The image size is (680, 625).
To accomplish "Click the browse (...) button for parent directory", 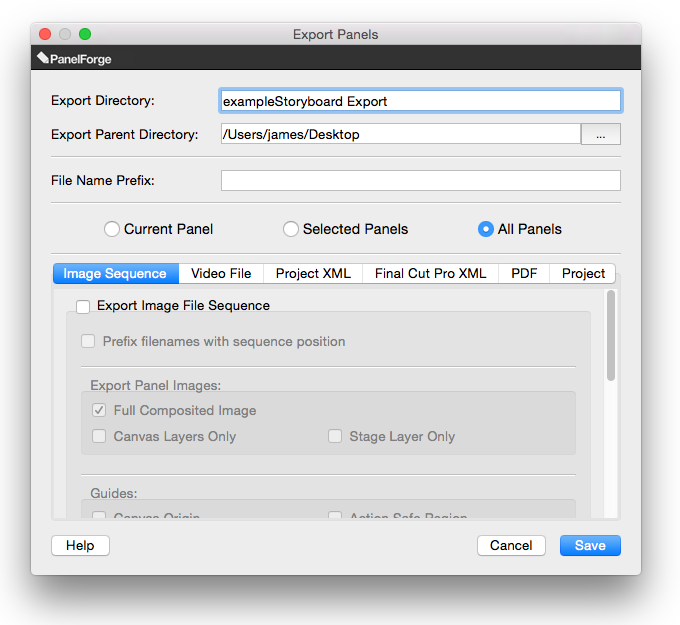I will tap(600, 134).
